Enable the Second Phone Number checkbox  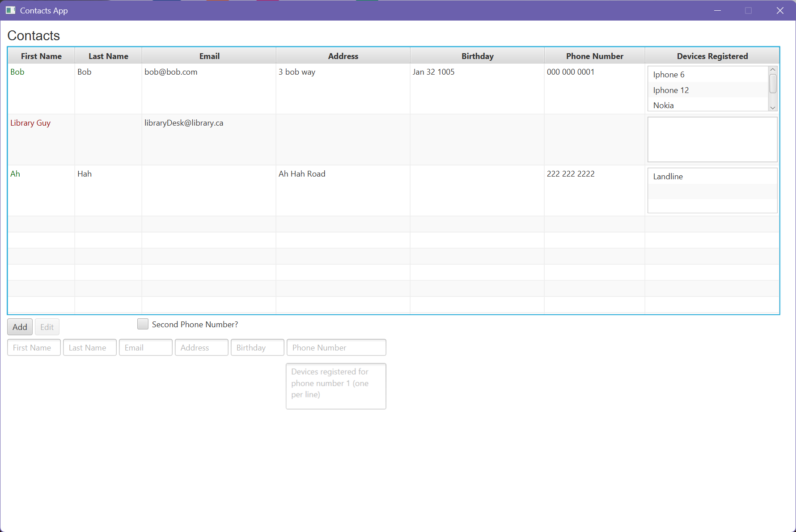coord(143,324)
